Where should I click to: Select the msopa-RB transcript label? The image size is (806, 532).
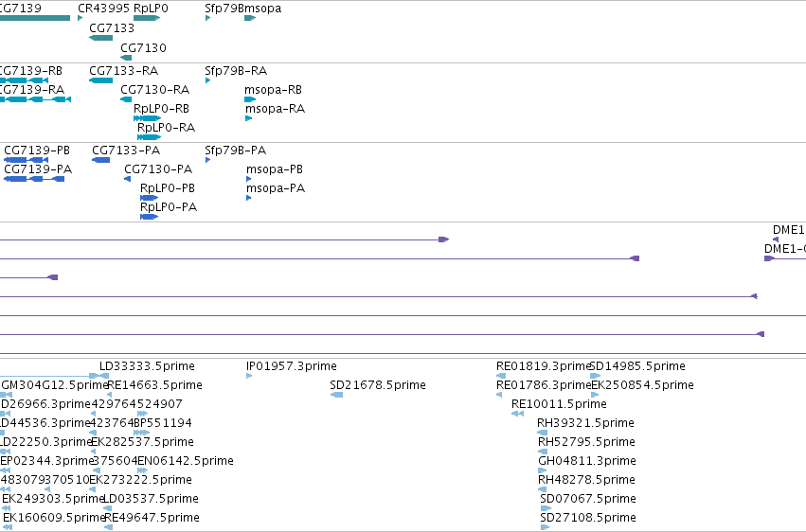coord(273,89)
